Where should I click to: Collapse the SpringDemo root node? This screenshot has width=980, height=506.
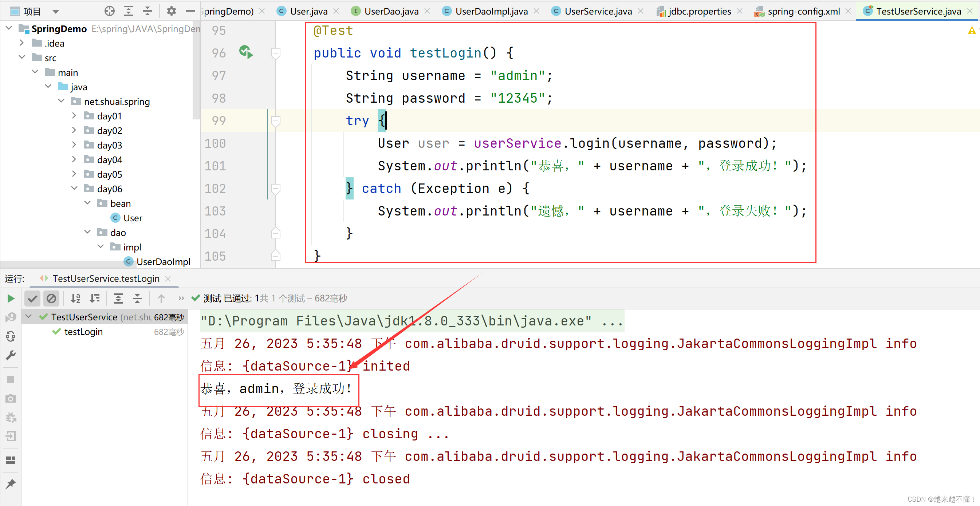(9, 28)
